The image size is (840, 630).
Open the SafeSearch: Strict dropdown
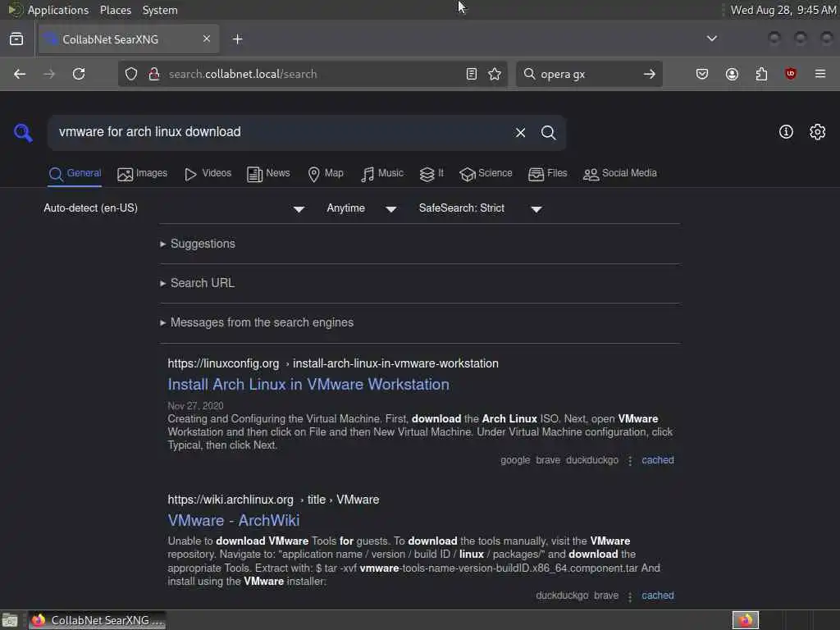[480, 208]
